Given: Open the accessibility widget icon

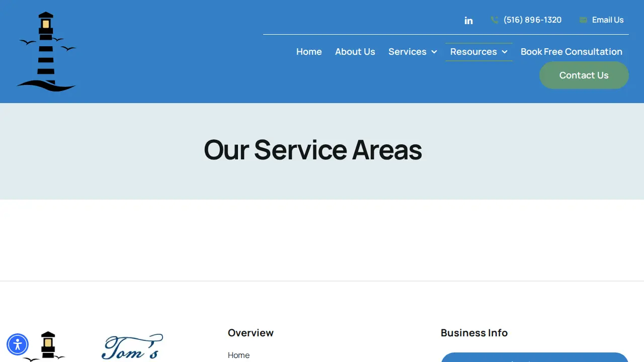Looking at the screenshot, I should [x=18, y=345].
